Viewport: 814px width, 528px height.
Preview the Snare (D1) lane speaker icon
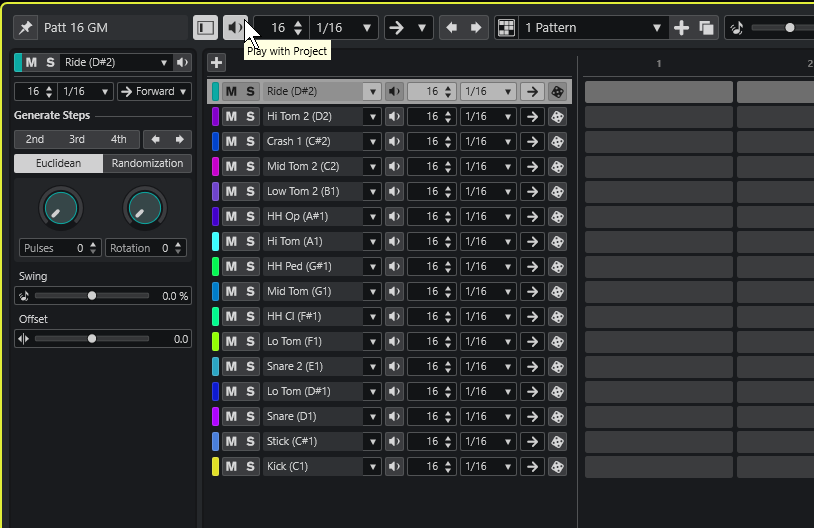[x=395, y=416]
